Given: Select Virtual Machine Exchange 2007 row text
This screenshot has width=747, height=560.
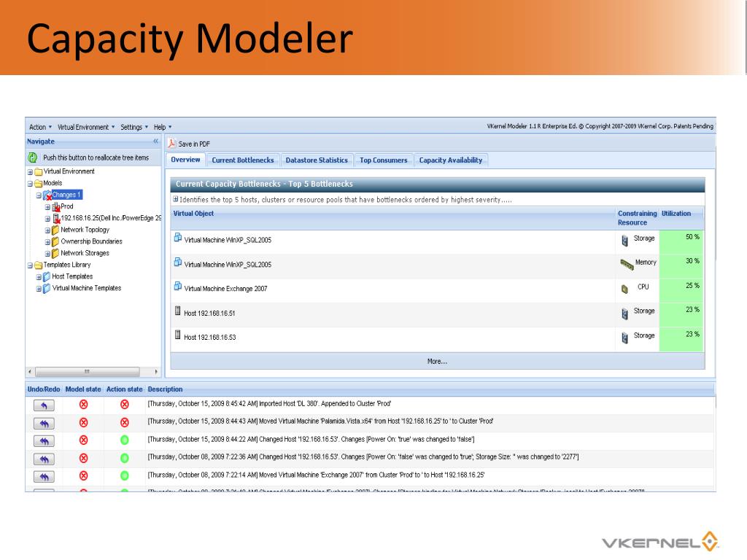Looking at the screenshot, I should click(x=225, y=289).
